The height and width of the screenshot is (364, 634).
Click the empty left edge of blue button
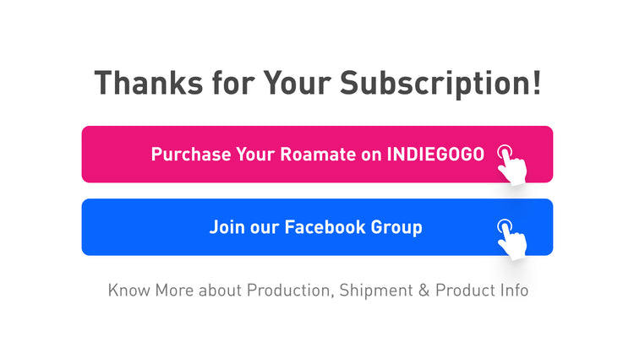tap(144, 227)
